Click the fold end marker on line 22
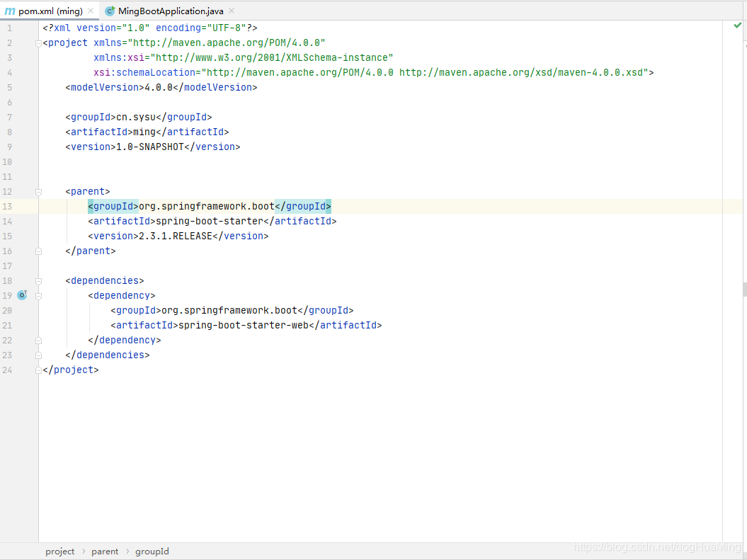The height and width of the screenshot is (560, 747). click(x=38, y=341)
